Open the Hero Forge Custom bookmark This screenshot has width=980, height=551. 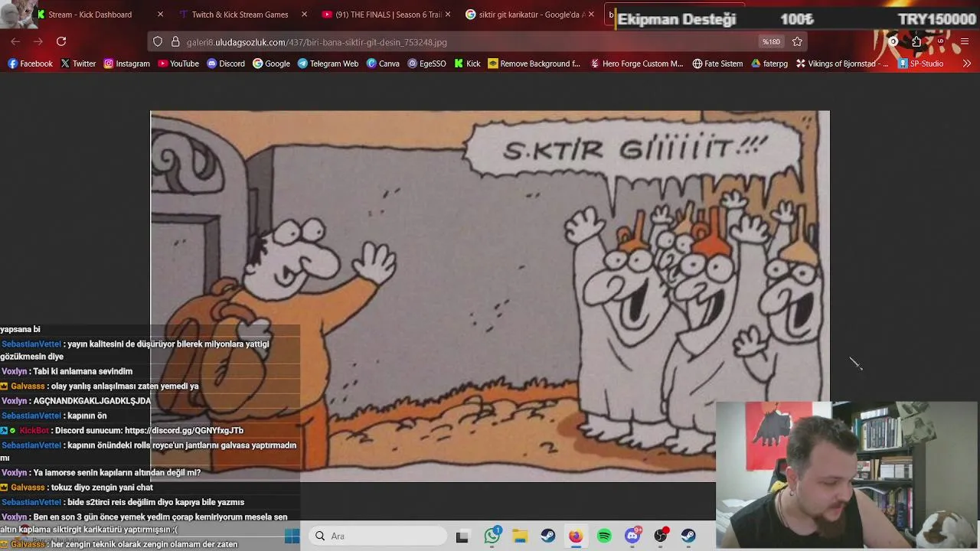point(636,64)
